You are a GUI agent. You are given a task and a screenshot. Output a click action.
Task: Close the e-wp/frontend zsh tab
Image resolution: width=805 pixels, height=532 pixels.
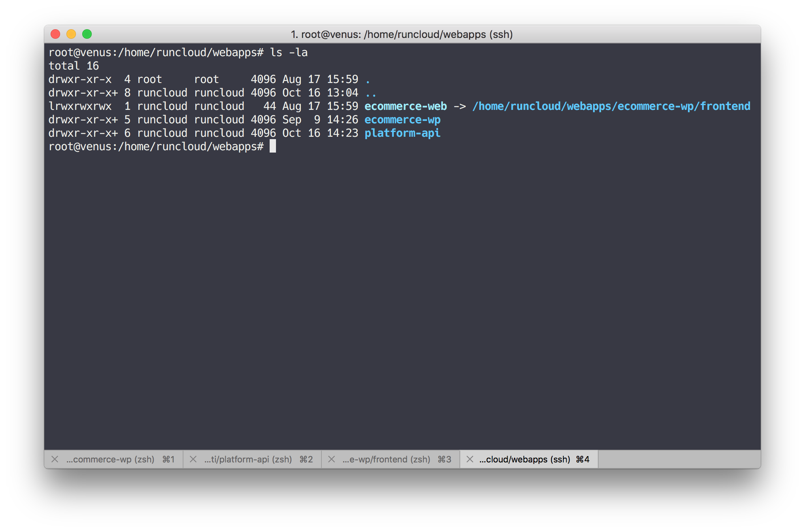(x=332, y=459)
